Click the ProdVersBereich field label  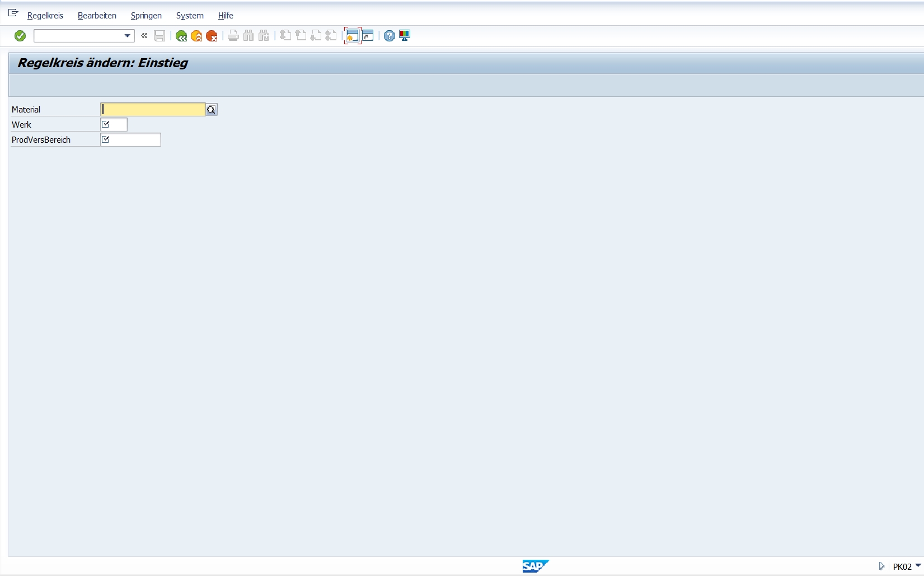click(41, 140)
